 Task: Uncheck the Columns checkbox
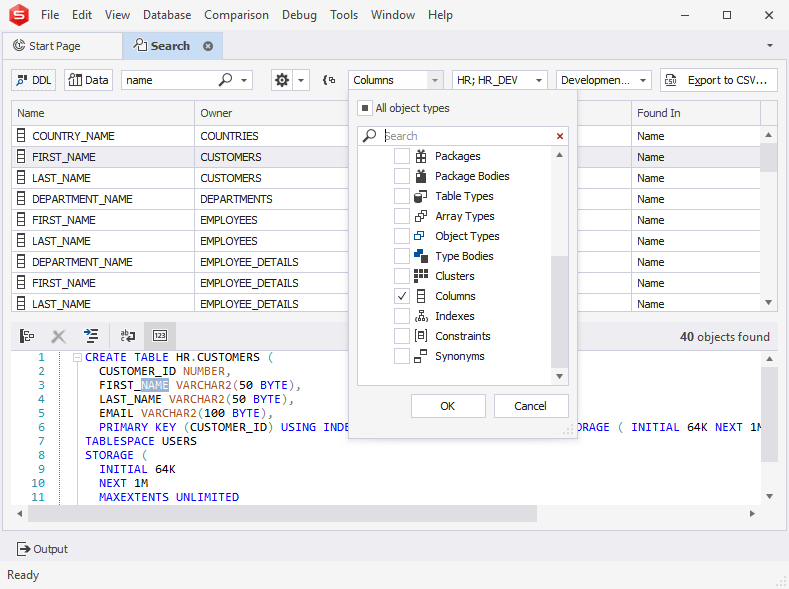(x=402, y=296)
